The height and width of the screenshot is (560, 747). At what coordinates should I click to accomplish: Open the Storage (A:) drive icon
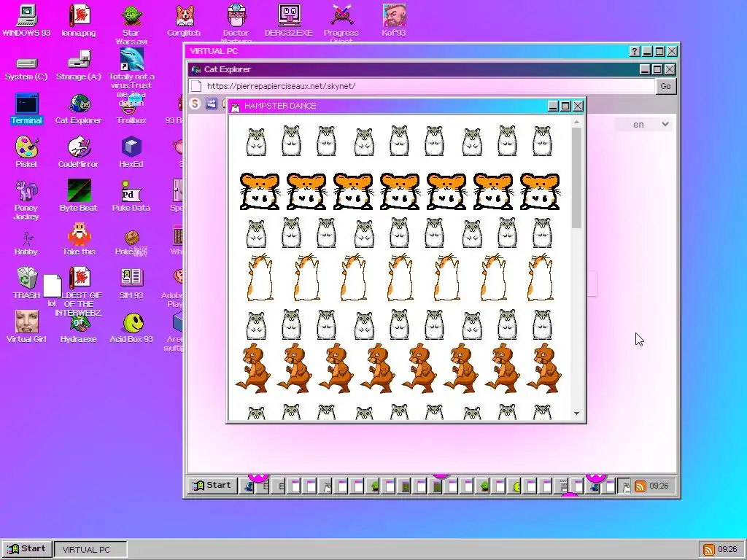click(x=79, y=61)
